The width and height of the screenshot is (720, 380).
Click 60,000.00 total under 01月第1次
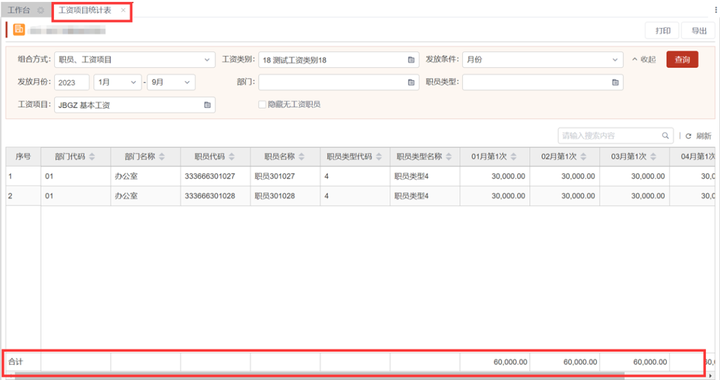coord(510,362)
